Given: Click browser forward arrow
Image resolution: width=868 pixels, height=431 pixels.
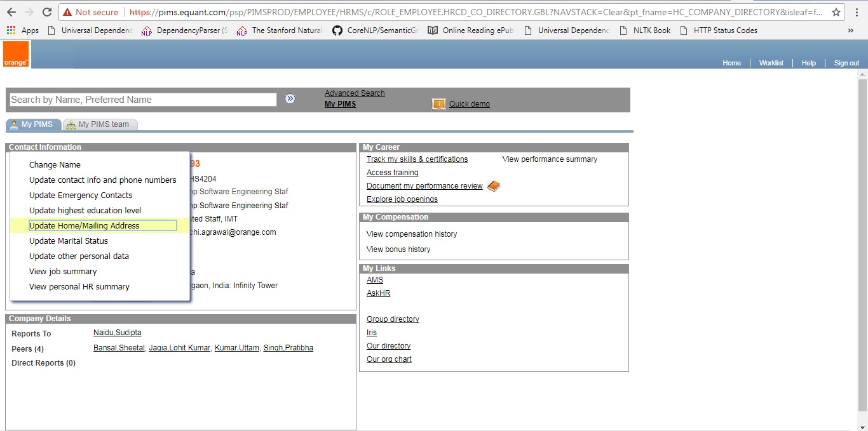Looking at the screenshot, I should [29, 12].
